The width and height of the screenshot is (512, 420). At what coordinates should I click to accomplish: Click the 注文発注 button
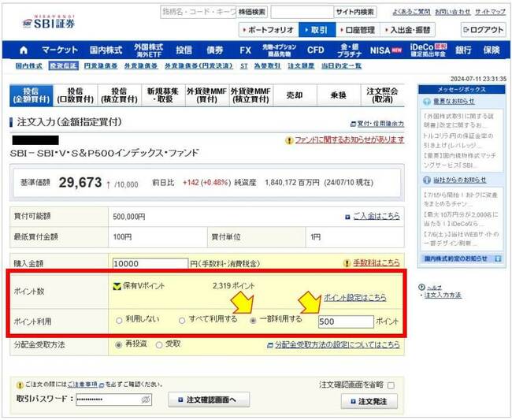coord(369,401)
